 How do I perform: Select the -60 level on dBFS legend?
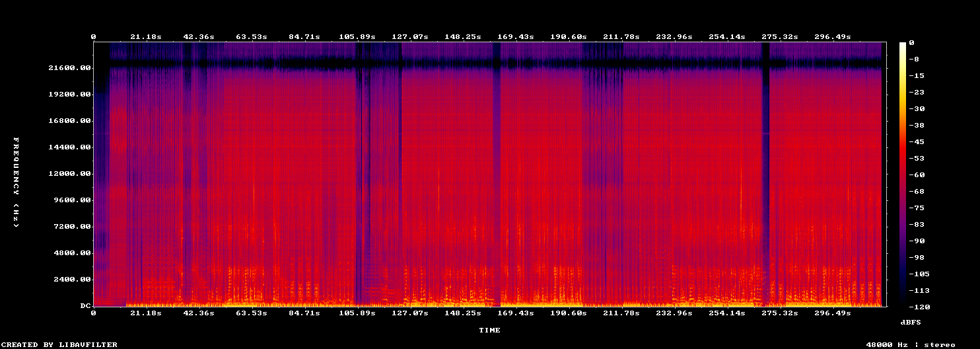coord(917,175)
